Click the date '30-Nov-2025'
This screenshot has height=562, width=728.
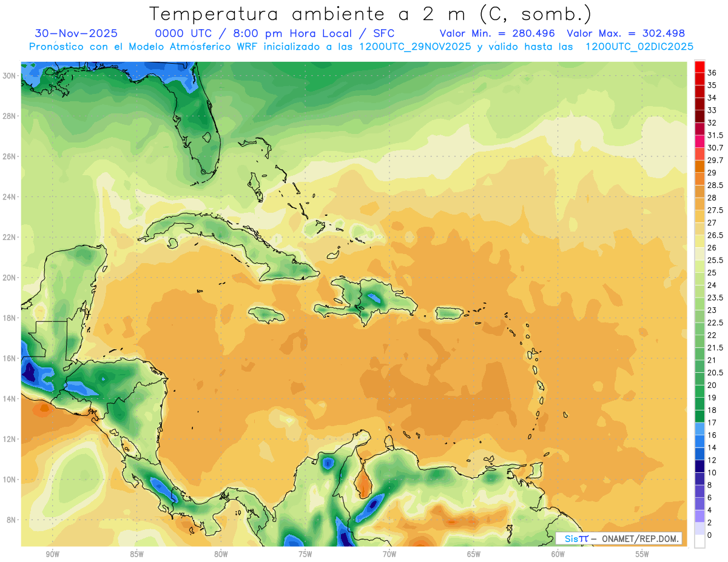point(76,33)
